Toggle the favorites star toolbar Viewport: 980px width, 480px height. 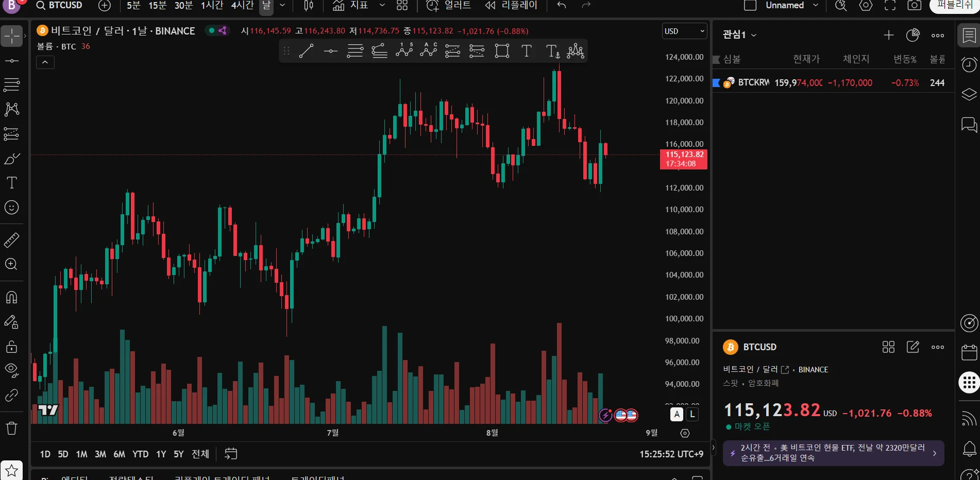11,470
